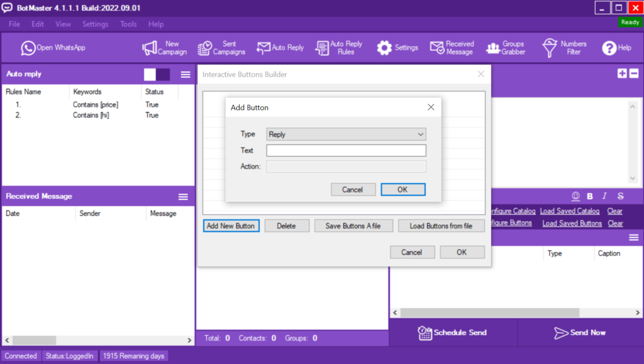
Task: Open the Settings gear on the toolbar
Action: click(x=397, y=47)
